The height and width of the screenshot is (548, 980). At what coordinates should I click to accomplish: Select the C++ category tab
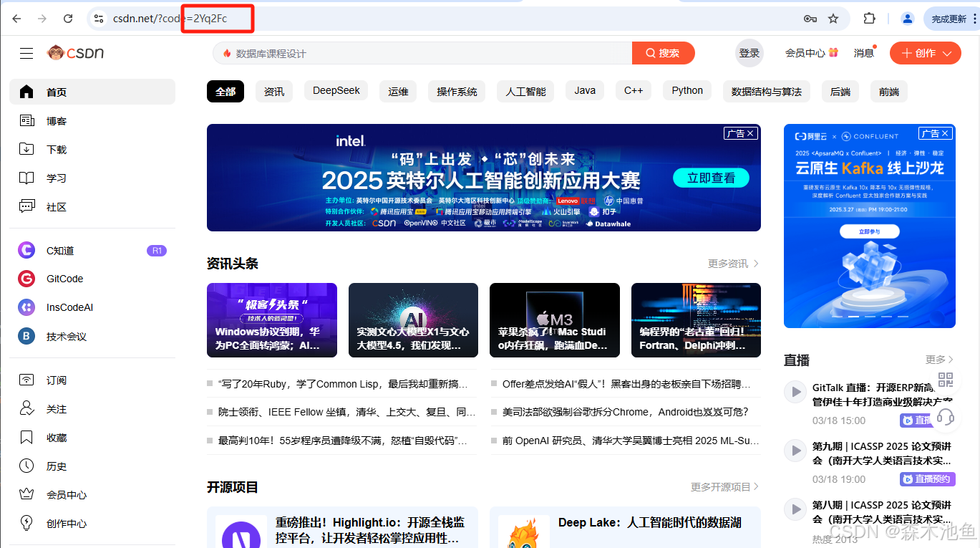(x=634, y=90)
